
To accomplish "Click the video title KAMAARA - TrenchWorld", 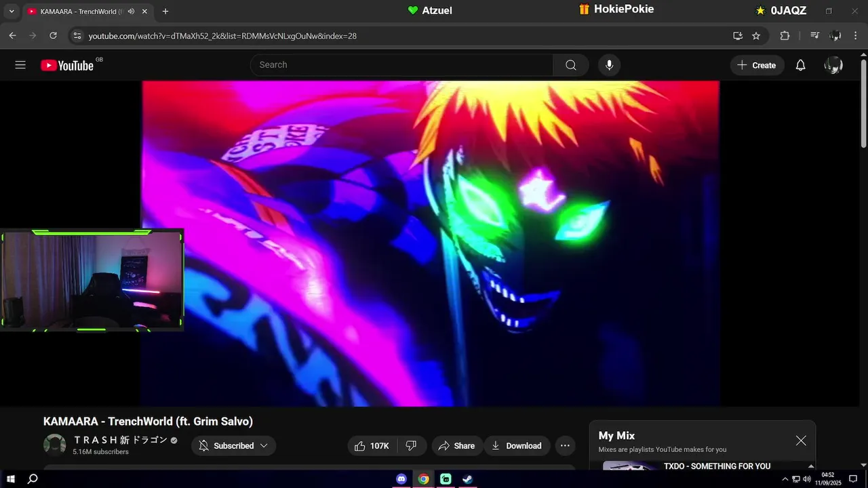I will pyautogui.click(x=148, y=422).
